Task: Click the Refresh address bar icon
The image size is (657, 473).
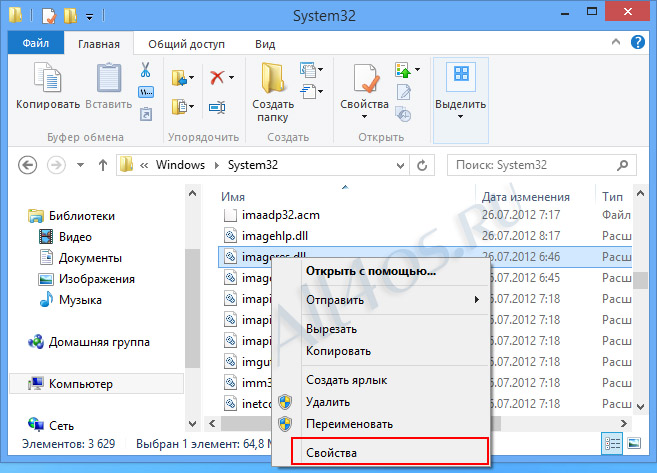Action: click(x=422, y=165)
